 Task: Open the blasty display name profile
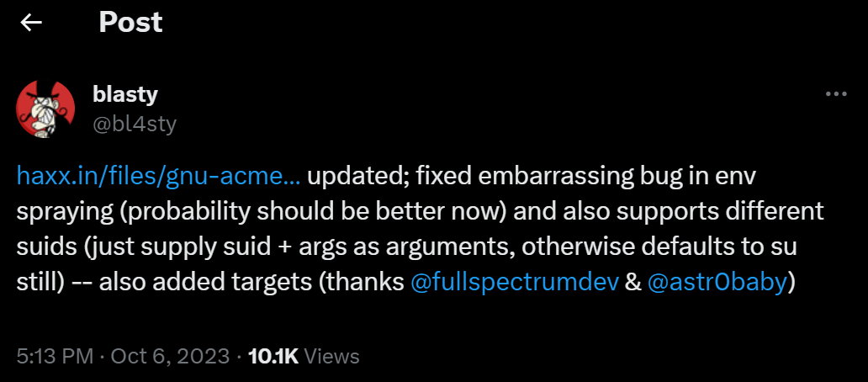tap(125, 94)
